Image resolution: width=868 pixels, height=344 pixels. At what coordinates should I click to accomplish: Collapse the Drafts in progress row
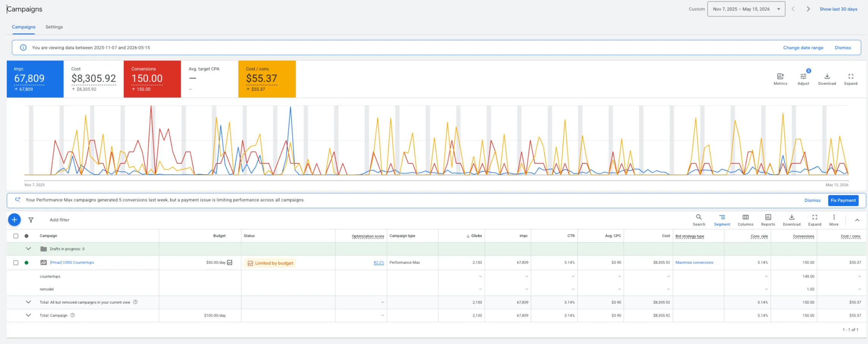(28, 249)
